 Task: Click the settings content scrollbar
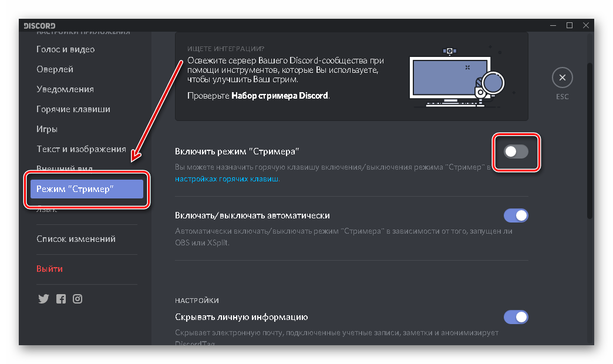590,141
